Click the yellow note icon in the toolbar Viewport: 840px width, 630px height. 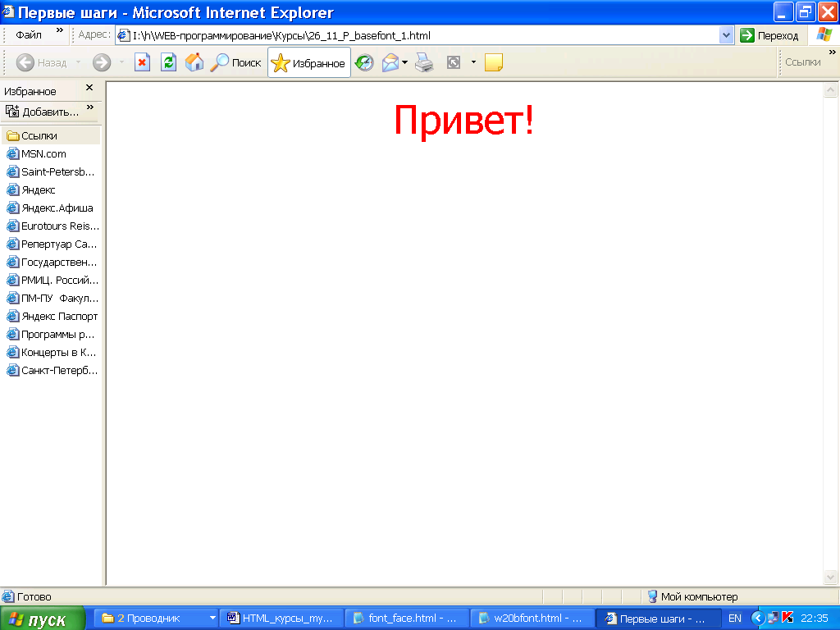tap(493, 62)
